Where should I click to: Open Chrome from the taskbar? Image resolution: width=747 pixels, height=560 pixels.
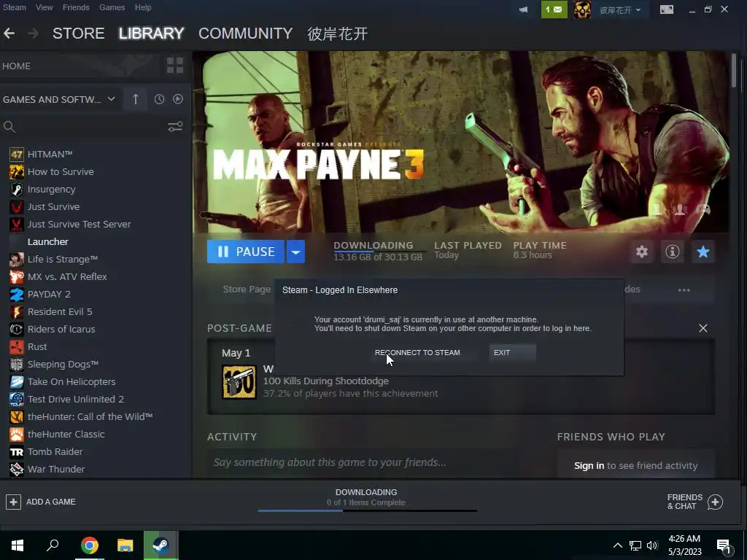[x=89, y=545]
